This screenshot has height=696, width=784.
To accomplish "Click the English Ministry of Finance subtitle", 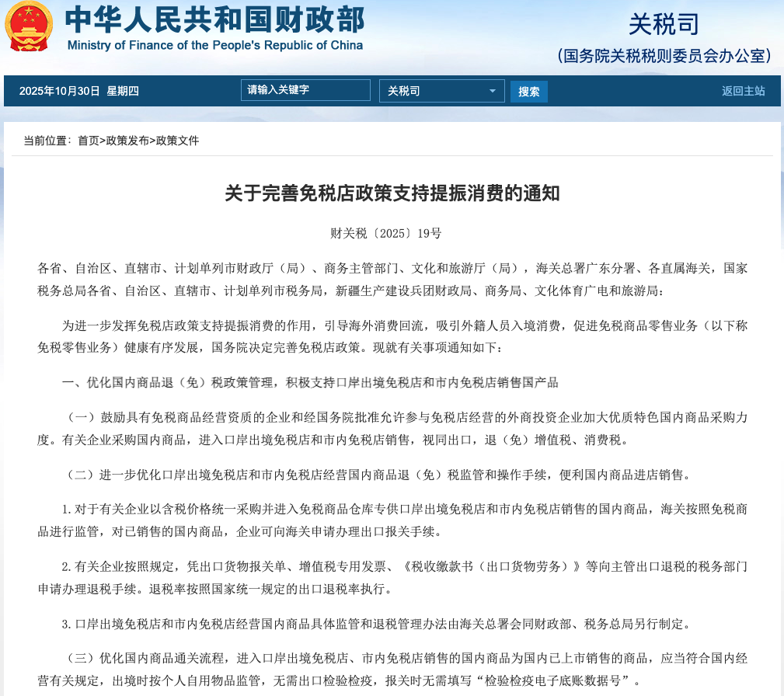I will pyautogui.click(x=215, y=45).
